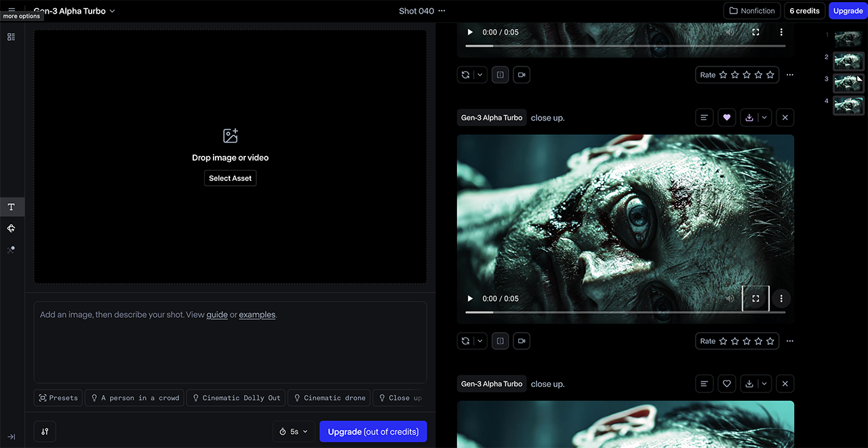Open the guide link in the prompt box
This screenshot has width=868, height=448.
217,314
